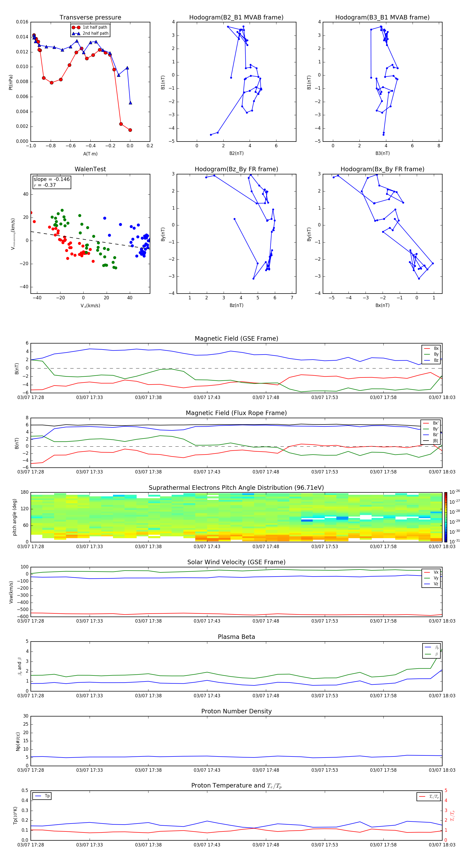Select By' in the flux rope legend

pos(431,429)
